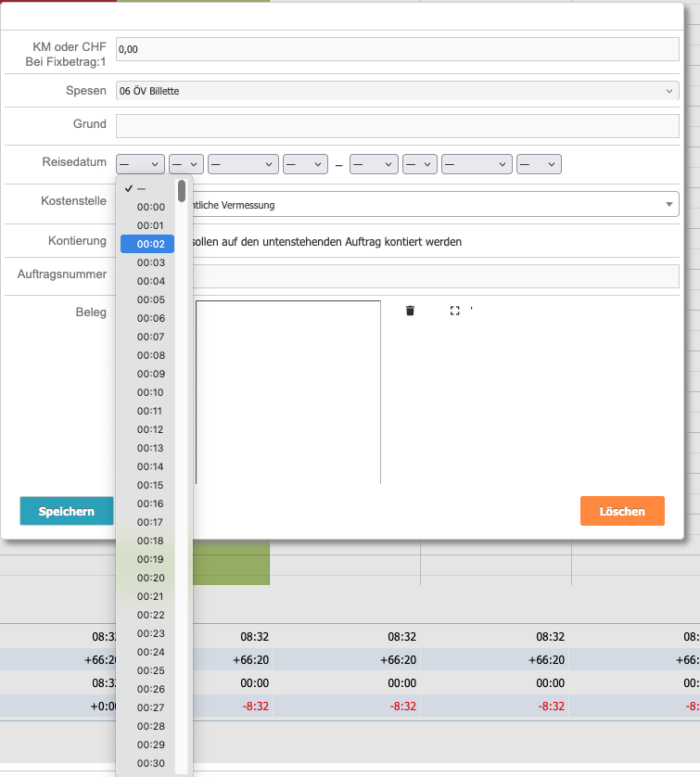Select 00:30 at the list bottom
700x777 pixels.
[x=150, y=763]
